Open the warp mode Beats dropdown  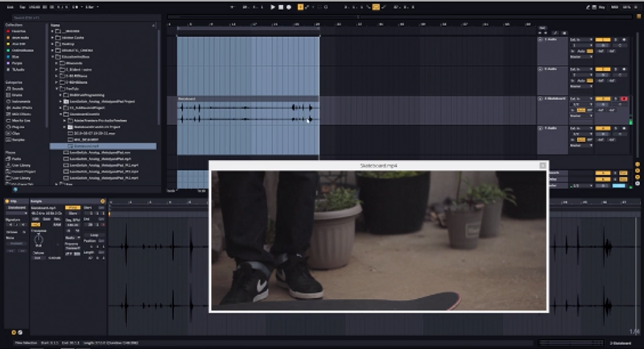pos(72,238)
